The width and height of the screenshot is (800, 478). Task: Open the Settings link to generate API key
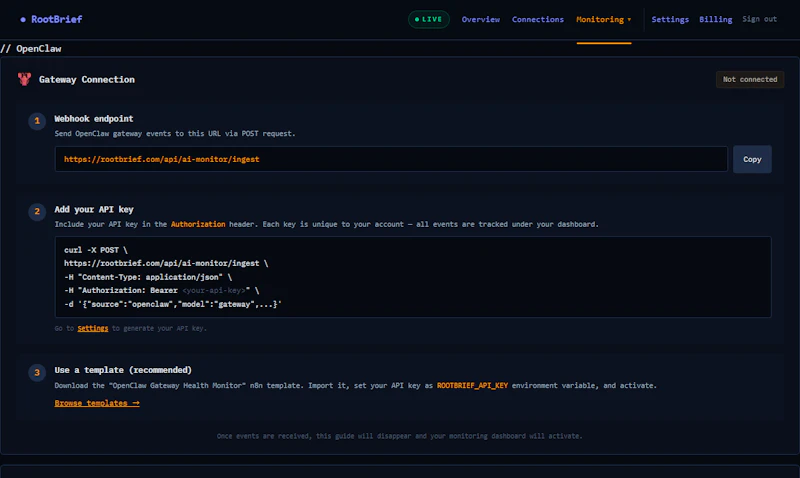point(92,328)
